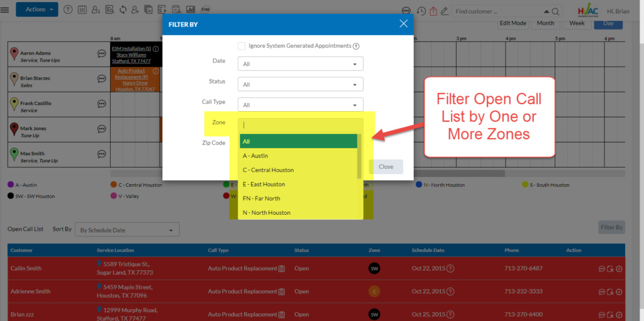Click Max Smith message bubble icon

(102, 154)
